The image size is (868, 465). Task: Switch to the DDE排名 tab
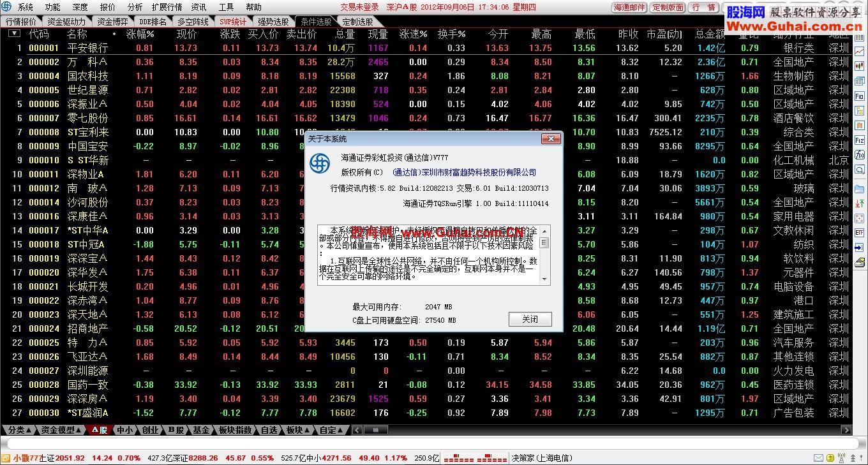click(153, 21)
